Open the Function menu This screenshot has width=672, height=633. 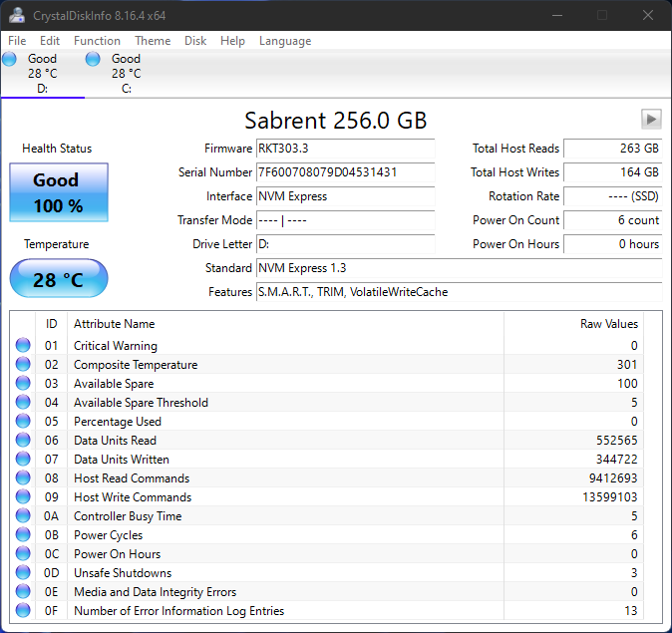tap(97, 41)
